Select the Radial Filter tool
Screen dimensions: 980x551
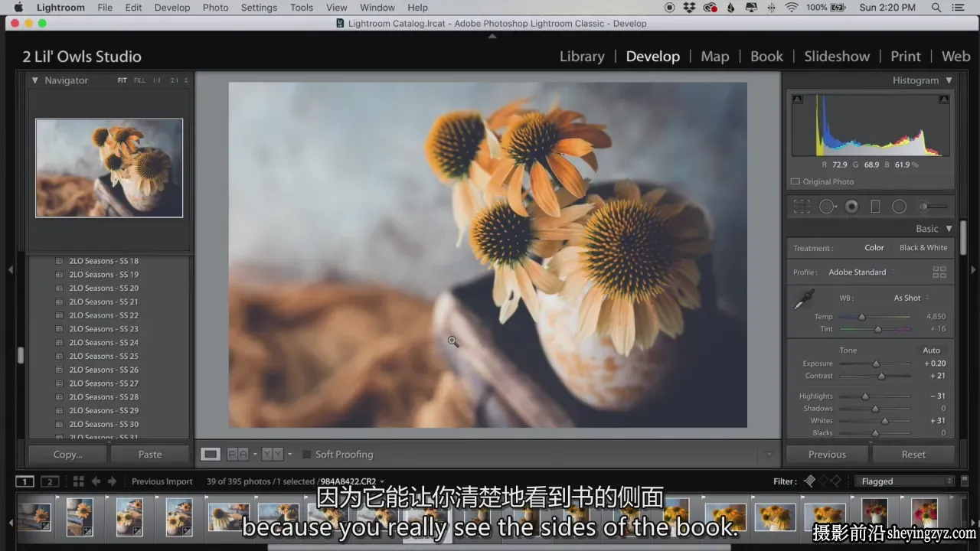(900, 207)
